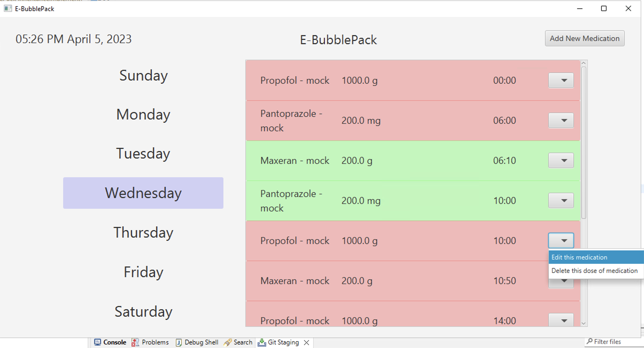Open the Problems panel icon

point(135,342)
